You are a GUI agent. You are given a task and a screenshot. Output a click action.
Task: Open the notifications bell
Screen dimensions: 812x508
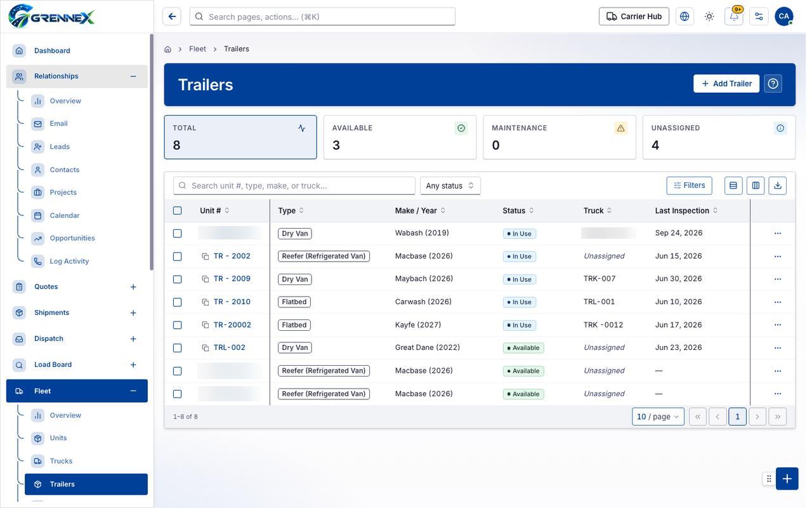coord(734,17)
